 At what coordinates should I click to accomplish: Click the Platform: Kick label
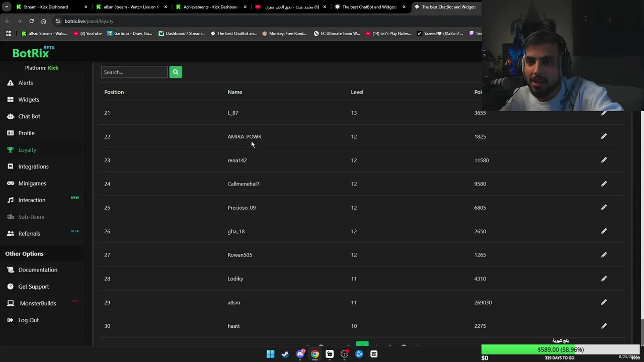pyautogui.click(x=42, y=68)
